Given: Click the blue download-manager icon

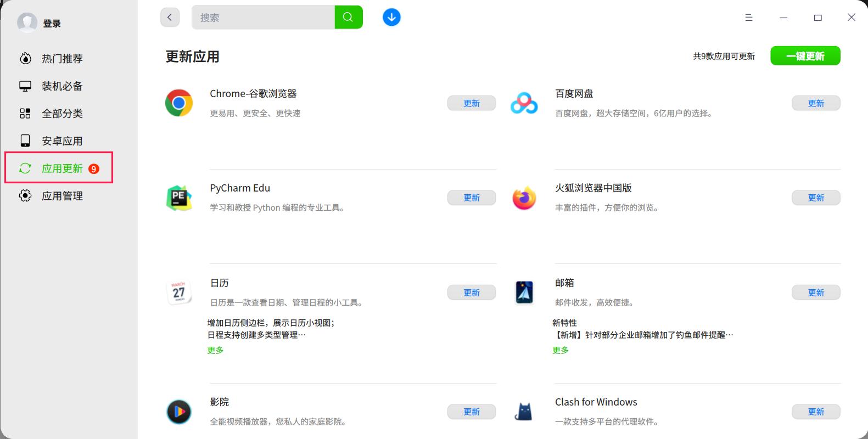Looking at the screenshot, I should pyautogui.click(x=391, y=17).
